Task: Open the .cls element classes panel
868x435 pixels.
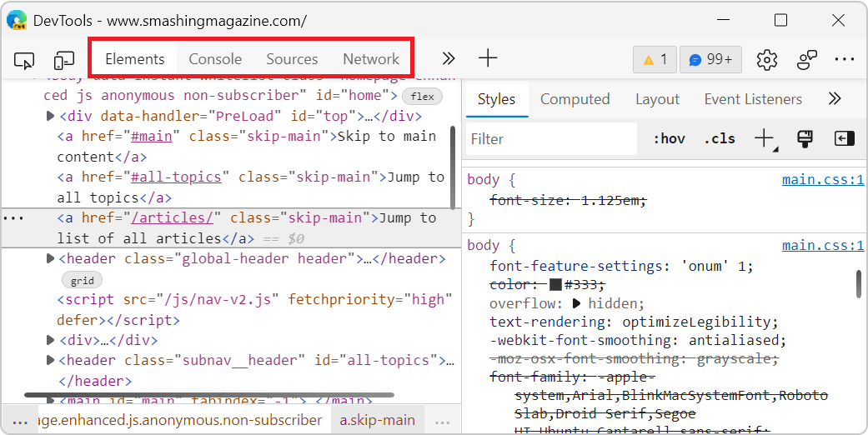Action: (x=719, y=139)
